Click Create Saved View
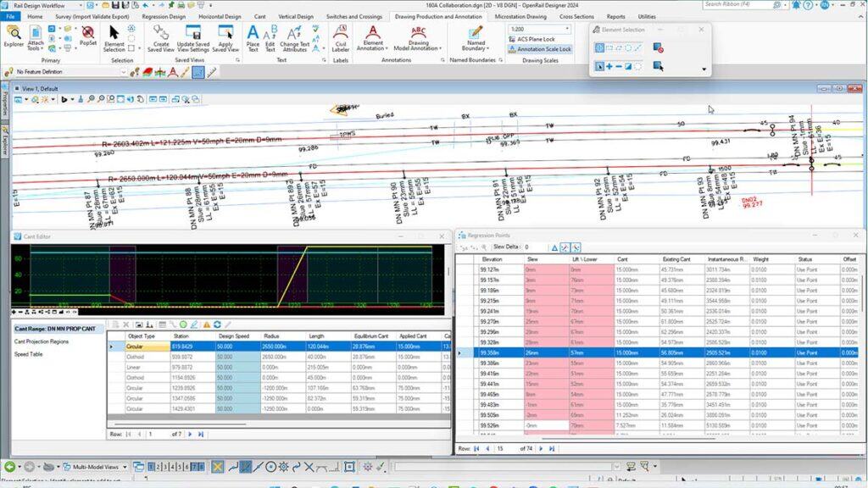 click(161, 39)
